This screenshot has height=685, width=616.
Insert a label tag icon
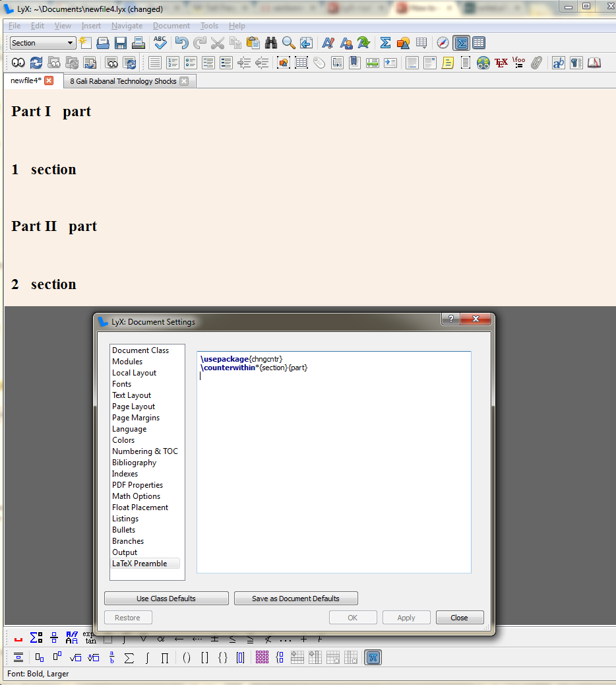click(x=319, y=63)
